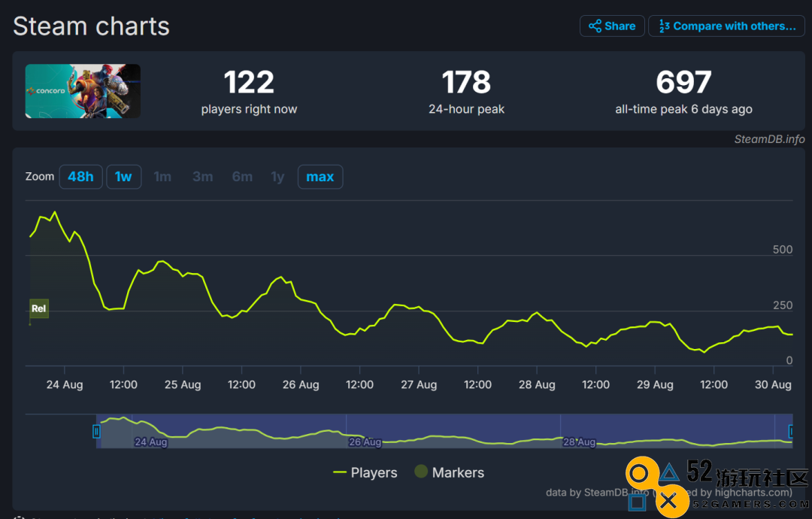Click the right navigator range handle
This screenshot has height=519, width=812.
791,431
